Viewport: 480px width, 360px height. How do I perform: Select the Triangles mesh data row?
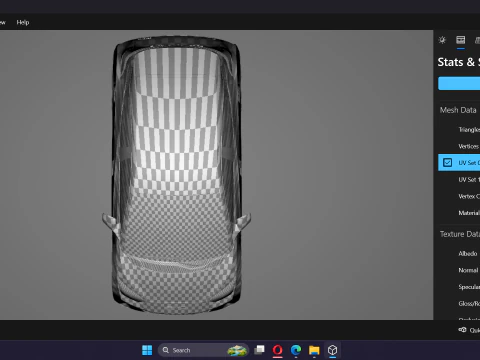pyautogui.click(x=459, y=130)
